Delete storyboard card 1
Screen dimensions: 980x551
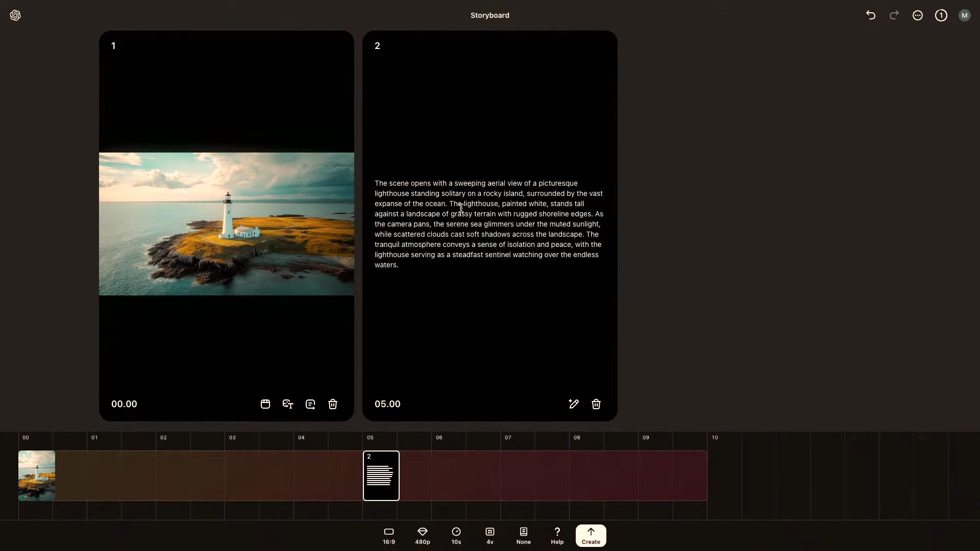tap(333, 404)
